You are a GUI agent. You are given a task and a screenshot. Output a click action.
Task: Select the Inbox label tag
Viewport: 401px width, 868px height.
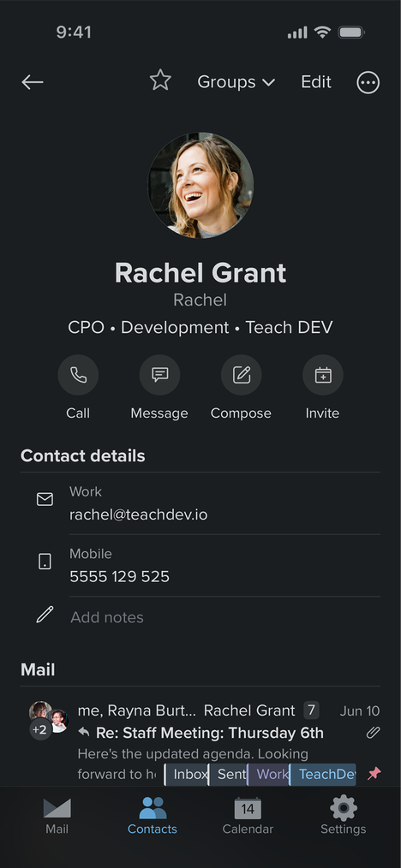187,775
